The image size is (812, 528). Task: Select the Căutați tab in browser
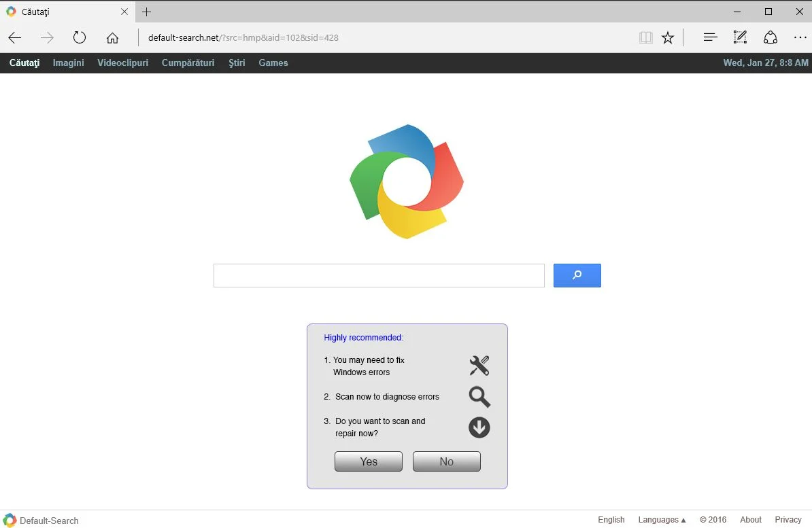(67, 12)
